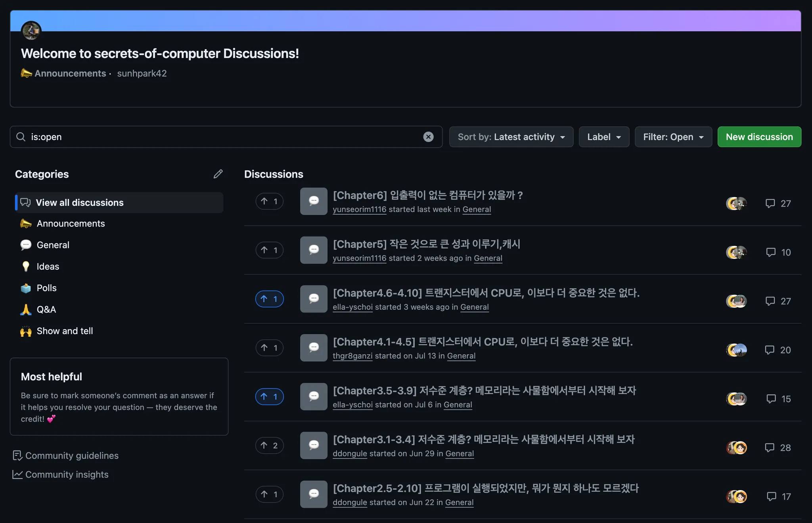Click the New discussion button
Viewport: 812px width, 523px height.
pyautogui.click(x=759, y=137)
